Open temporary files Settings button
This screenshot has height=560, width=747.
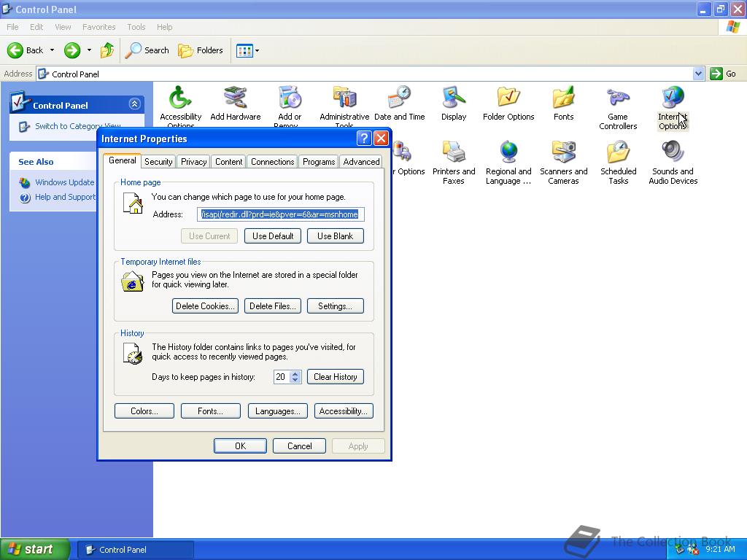[x=336, y=306]
